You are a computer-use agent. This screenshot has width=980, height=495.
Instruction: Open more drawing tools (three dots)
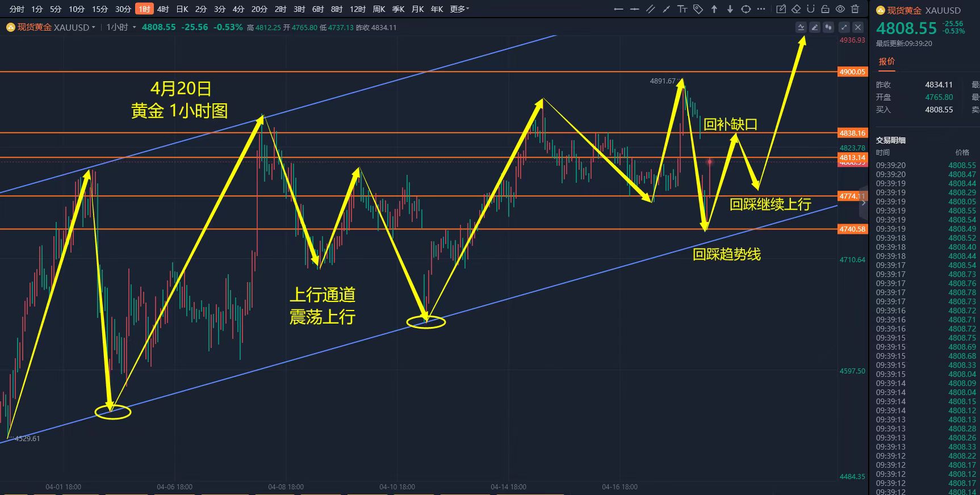tap(761, 9)
